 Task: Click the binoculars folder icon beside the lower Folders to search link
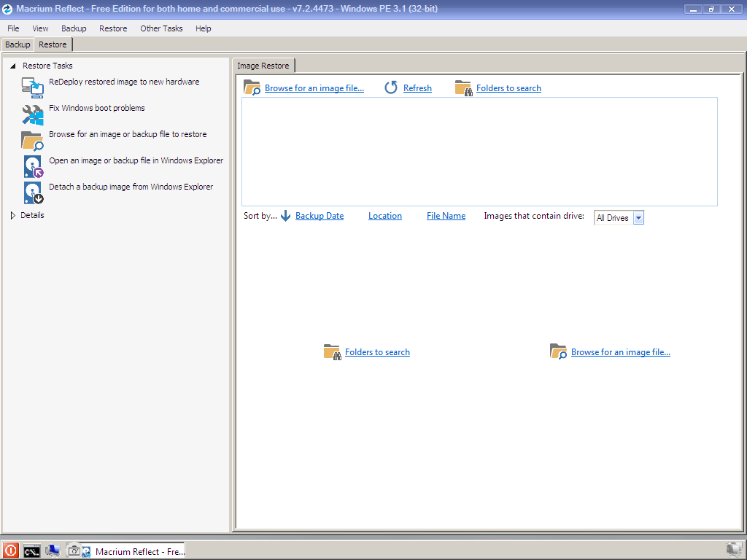[332, 352]
